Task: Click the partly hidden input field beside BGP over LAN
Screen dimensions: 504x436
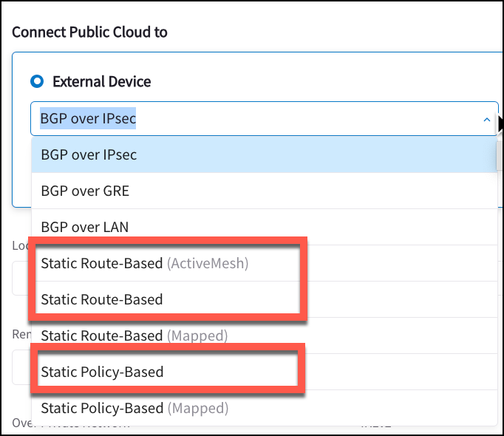Action: click(x=21, y=277)
